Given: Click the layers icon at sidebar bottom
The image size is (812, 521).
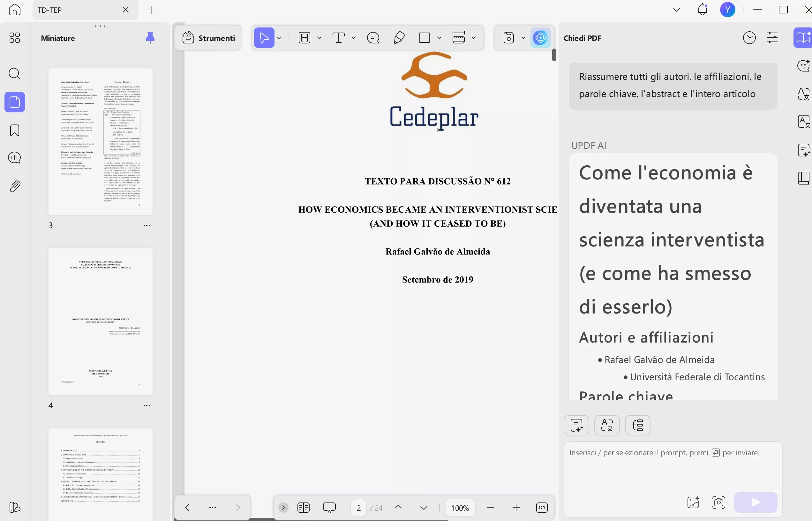Looking at the screenshot, I should tap(15, 507).
